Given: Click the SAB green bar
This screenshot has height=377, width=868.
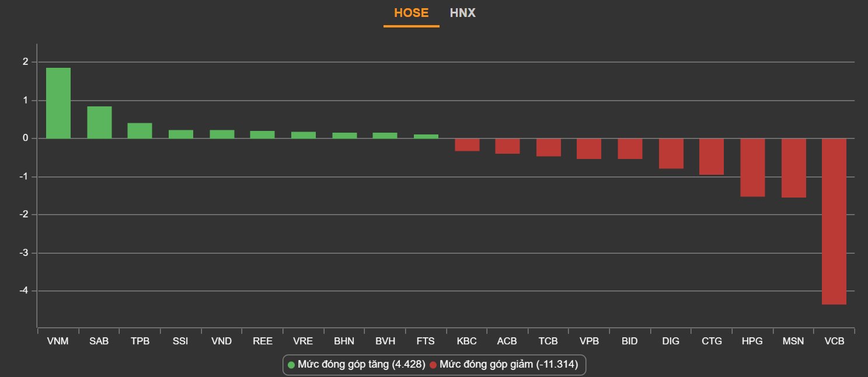Looking at the screenshot, I should tap(99, 123).
